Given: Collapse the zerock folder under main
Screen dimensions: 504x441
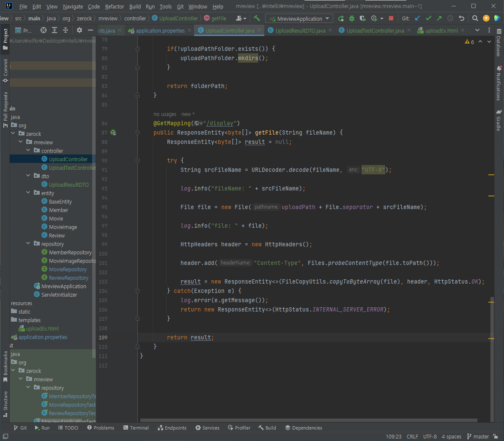Looking at the screenshot, I should [x=13, y=133].
